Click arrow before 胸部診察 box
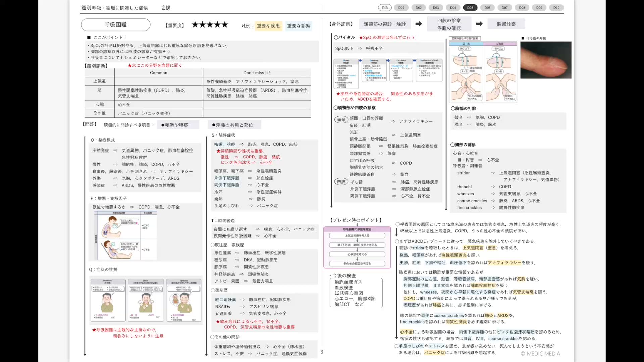Screen dimensions: 644x362 pos(479,24)
